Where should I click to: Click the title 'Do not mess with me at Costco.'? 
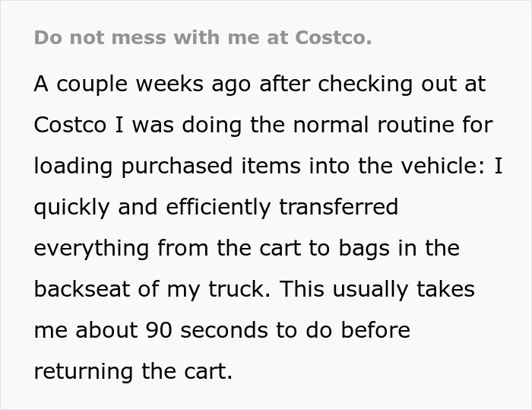coord(203,37)
